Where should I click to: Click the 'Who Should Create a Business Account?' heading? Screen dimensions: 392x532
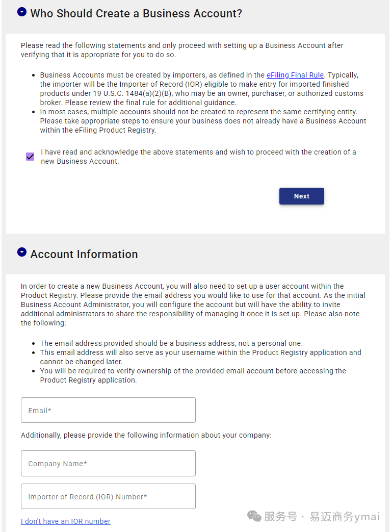coord(136,13)
